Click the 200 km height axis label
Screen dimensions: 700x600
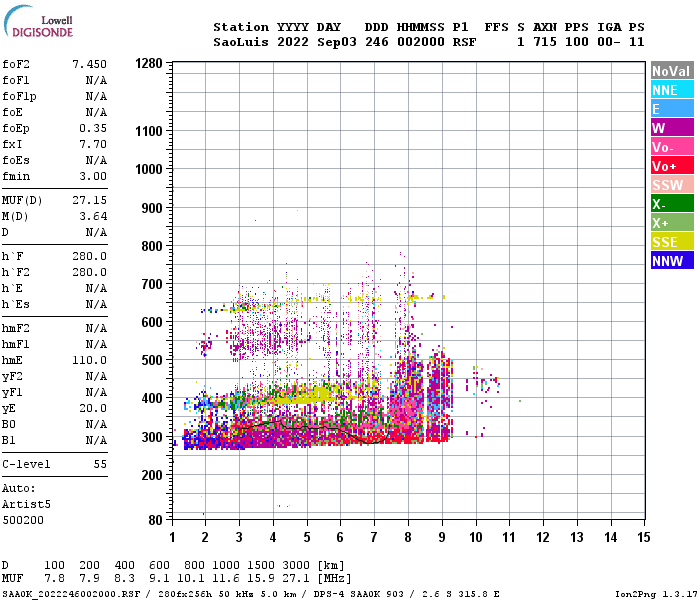point(152,475)
